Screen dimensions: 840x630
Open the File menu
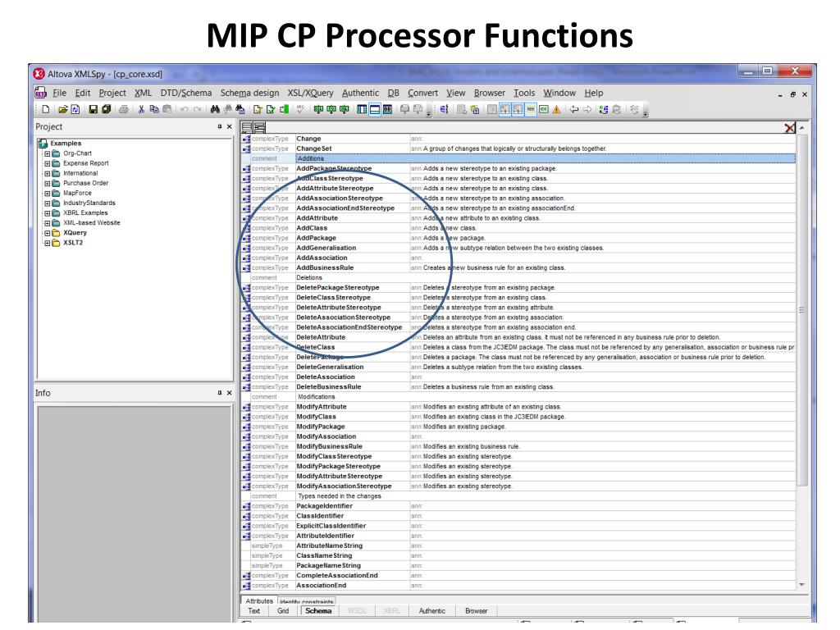pyautogui.click(x=59, y=93)
